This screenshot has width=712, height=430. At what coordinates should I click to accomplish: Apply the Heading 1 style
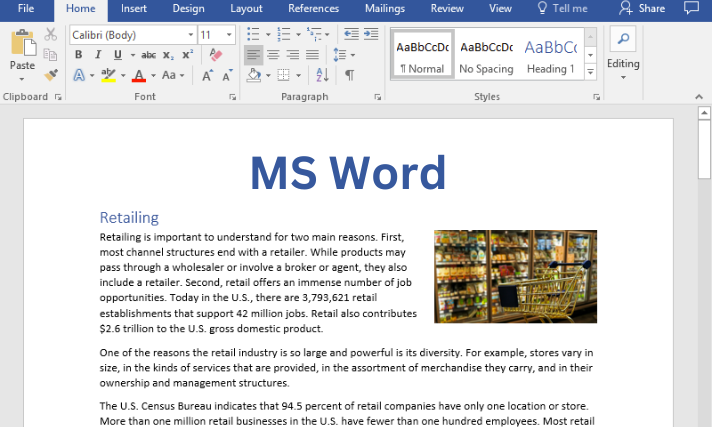550,55
